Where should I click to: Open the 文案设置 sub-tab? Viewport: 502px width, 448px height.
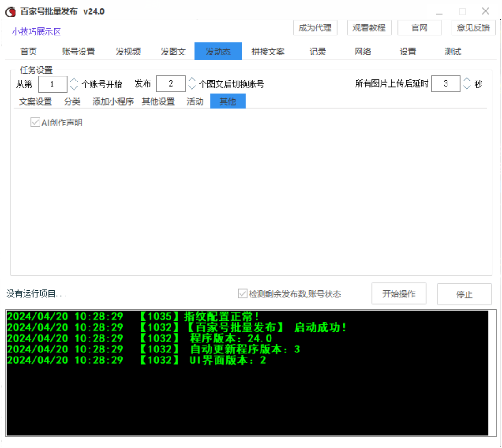[x=35, y=101]
